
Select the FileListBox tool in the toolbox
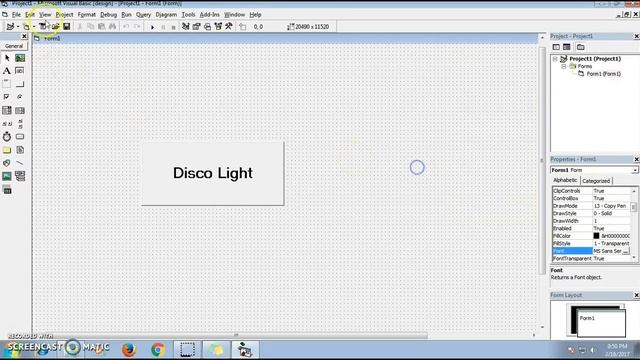click(20, 150)
